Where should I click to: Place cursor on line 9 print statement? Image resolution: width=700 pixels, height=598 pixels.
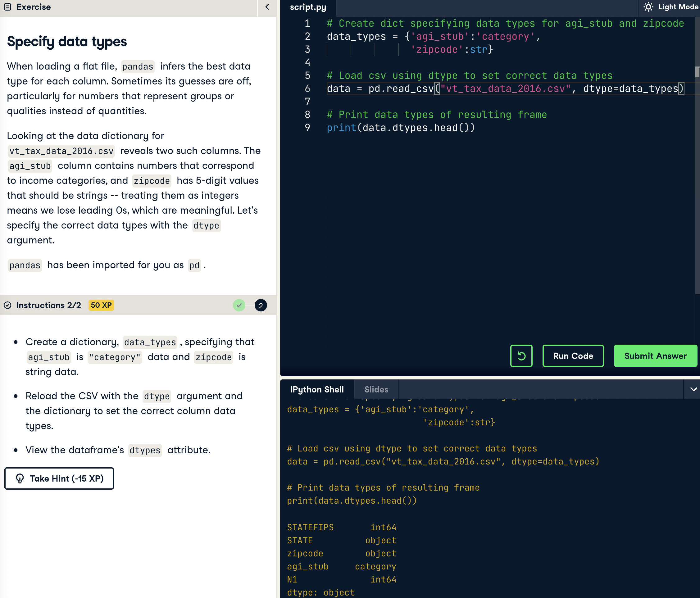pos(400,128)
